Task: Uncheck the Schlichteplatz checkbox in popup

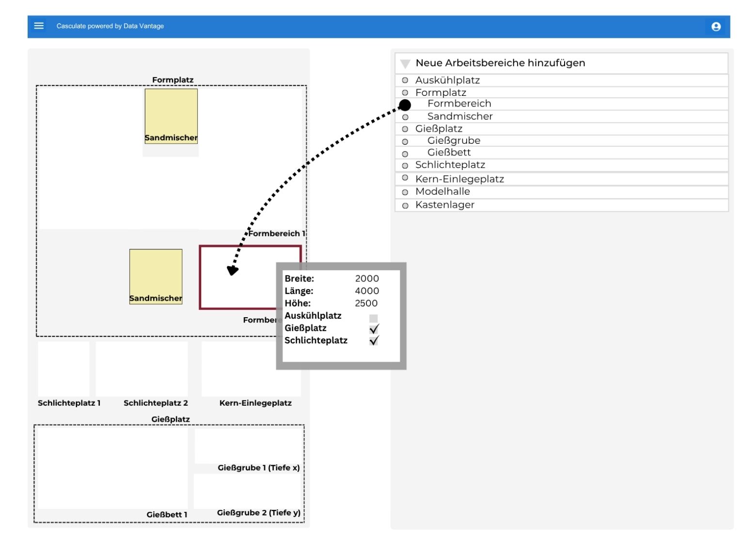Action: 374,341
